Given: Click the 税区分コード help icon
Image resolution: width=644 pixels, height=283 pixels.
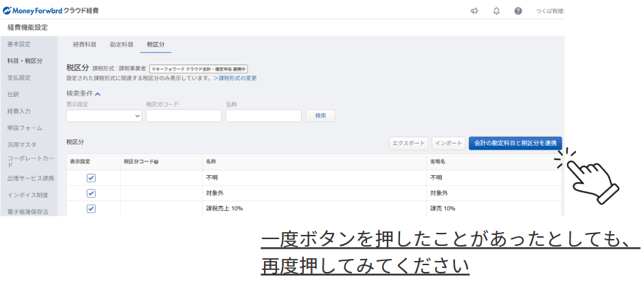Looking at the screenshot, I should click(x=157, y=162).
